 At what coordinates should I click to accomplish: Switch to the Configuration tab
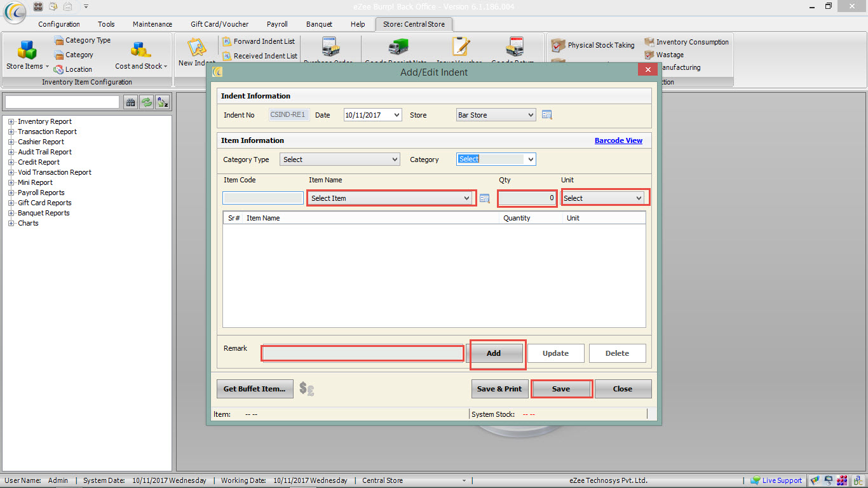[x=59, y=24]
